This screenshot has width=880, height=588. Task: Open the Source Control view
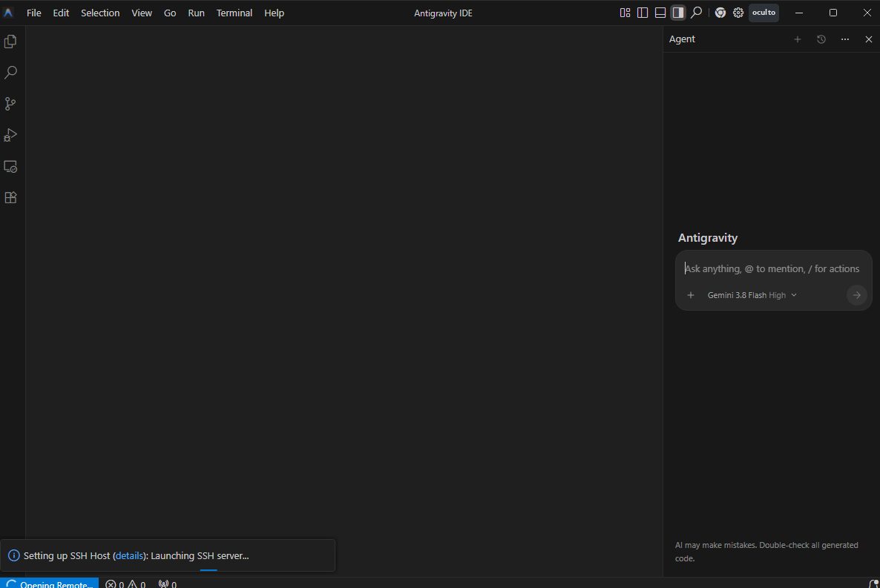pos(10,104)
